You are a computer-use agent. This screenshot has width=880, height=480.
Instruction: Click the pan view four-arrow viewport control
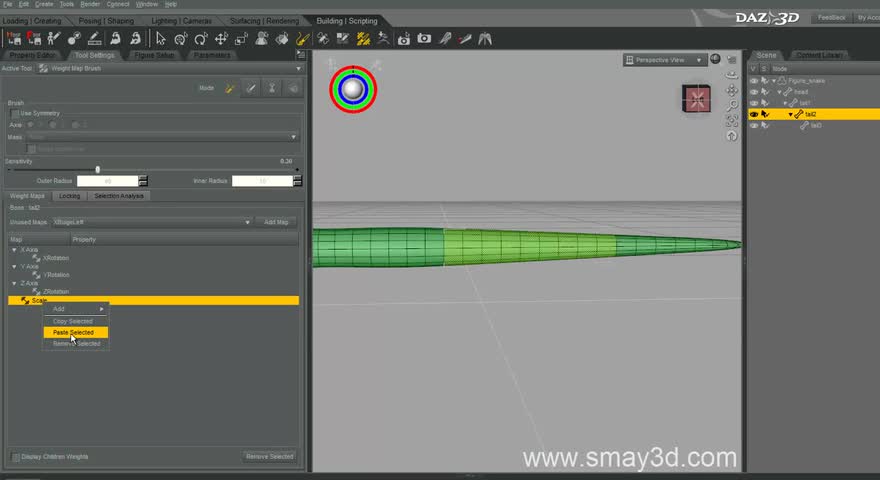(731, 90)
